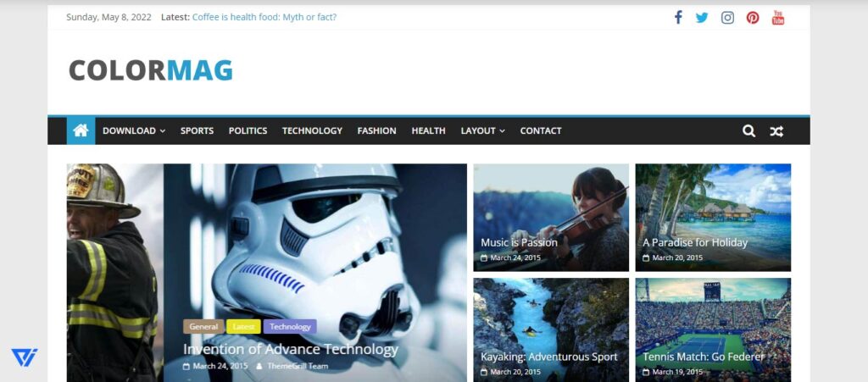The width and height of the screenshot is (868, 382).
Task: Go to the home icon in navbar
Action: (81, 130)
